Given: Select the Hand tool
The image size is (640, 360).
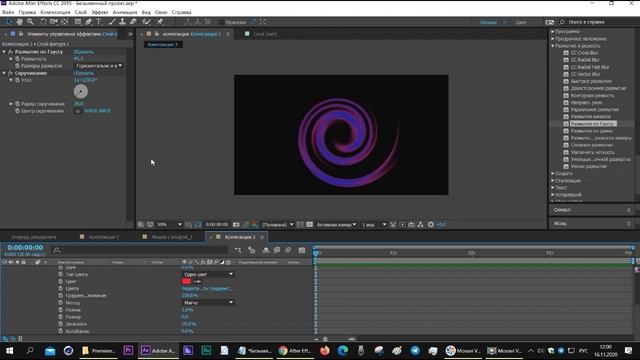Looking at the screenshot, I should [x=19, y=22].
